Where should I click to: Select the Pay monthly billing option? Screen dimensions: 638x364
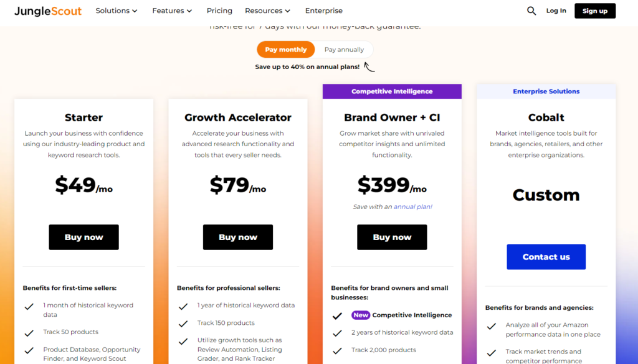coord(286,50)
